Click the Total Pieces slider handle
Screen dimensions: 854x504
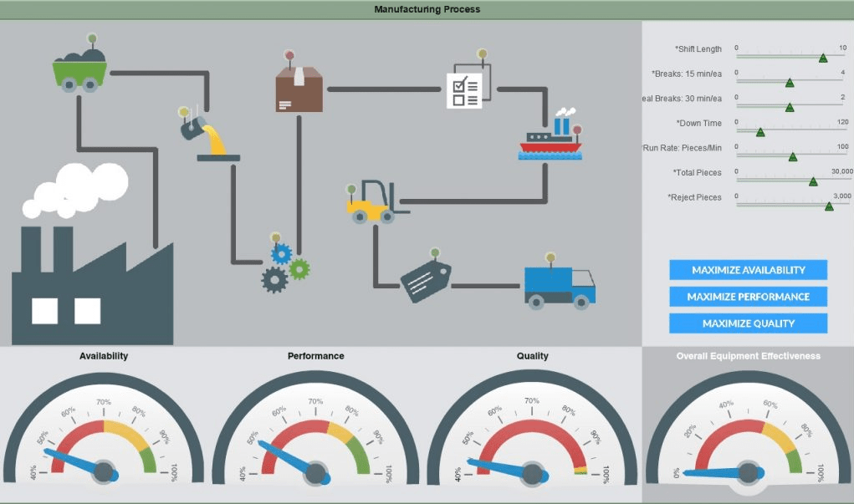[813, 181]
